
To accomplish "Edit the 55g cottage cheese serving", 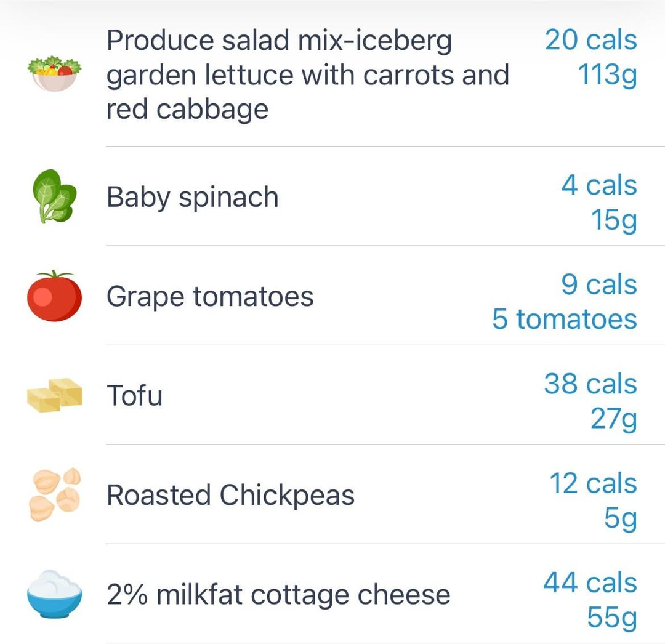I will pos(612,618).
